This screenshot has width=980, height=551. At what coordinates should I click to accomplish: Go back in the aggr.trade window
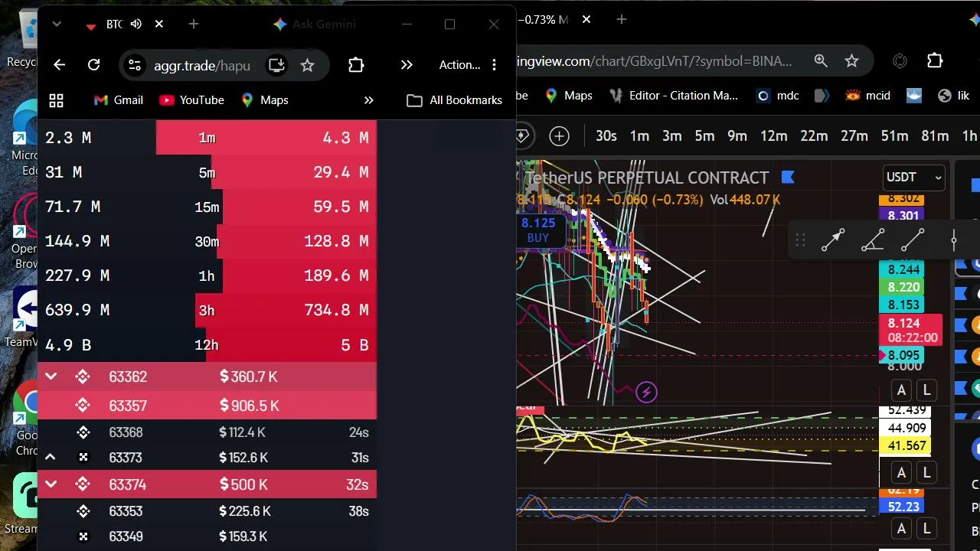point(60,65)
